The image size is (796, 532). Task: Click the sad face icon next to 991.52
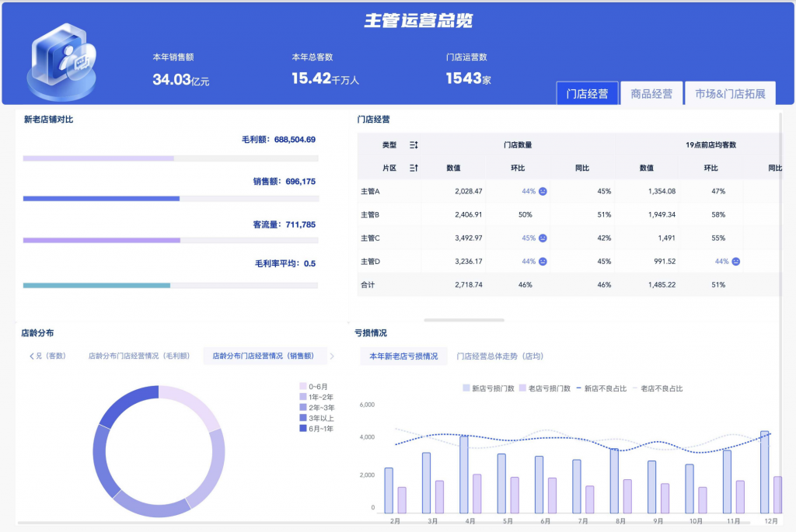pos(735,261)
